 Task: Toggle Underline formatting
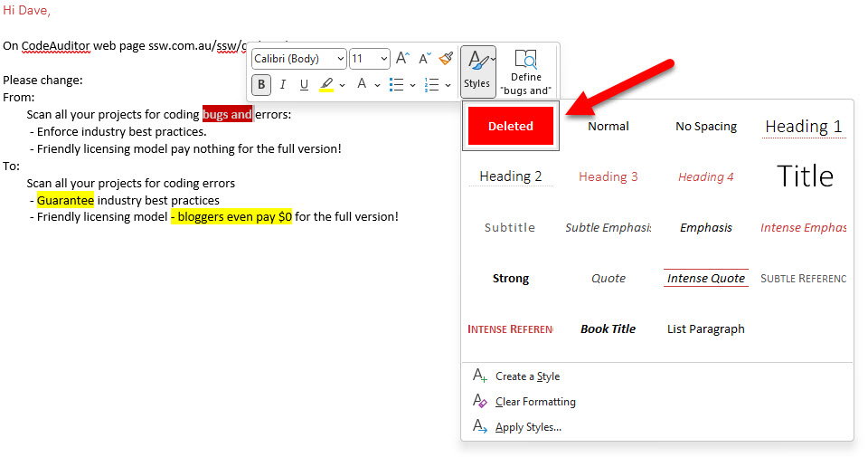click(304, 84)
